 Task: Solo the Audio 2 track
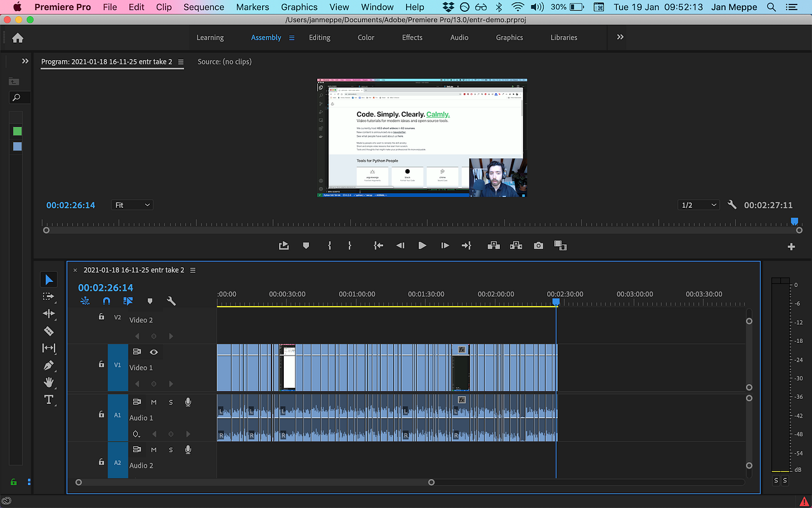pyautogui.click(x=171, y=450)
